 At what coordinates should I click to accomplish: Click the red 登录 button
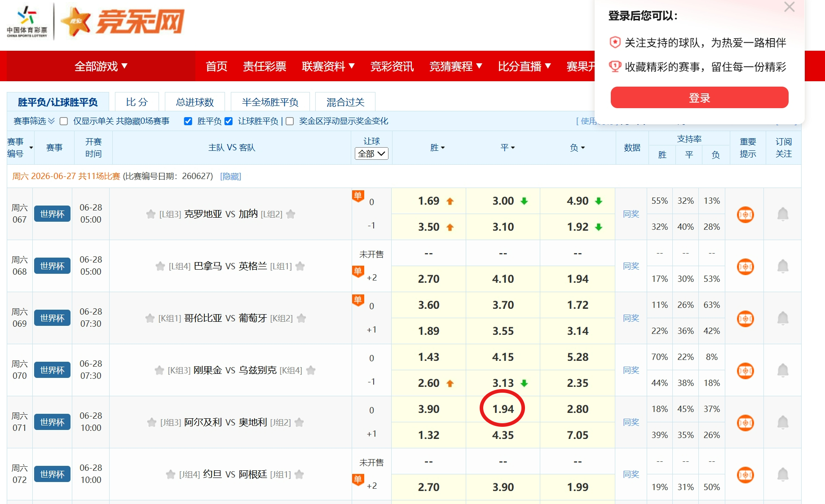(x=699, y=98)
